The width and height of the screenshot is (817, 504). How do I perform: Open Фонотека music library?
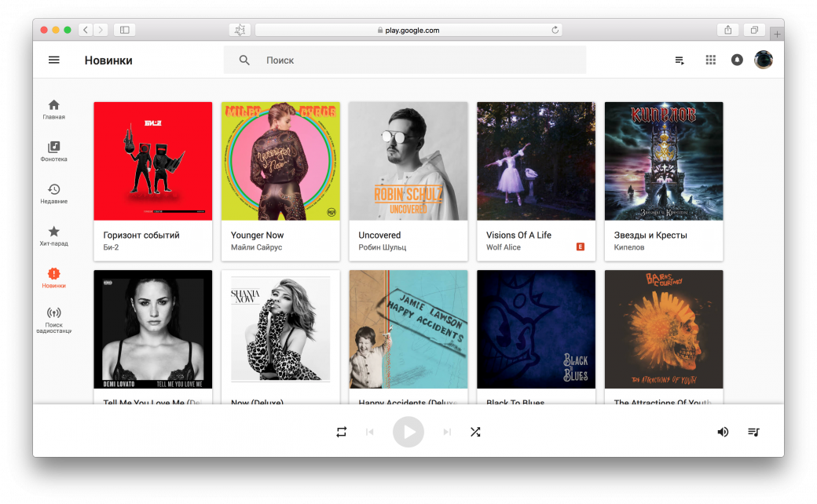(53, 152)
